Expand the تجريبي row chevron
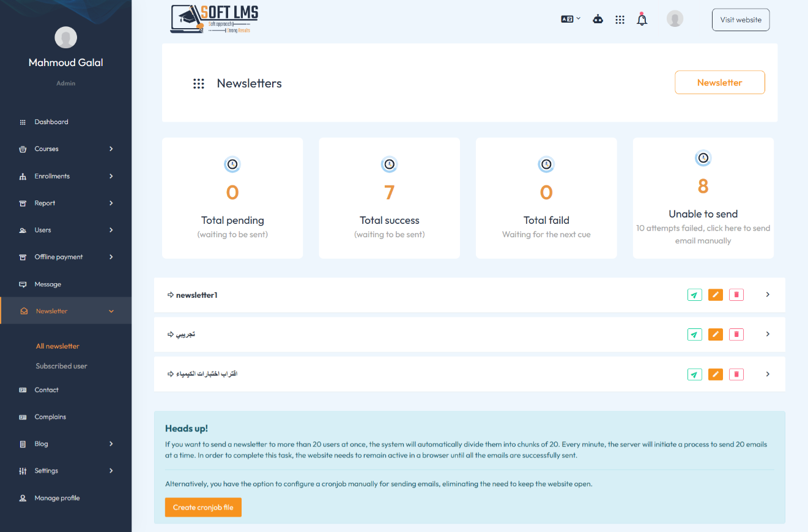Viewport: 808px width, 532px height. [768, 334]
